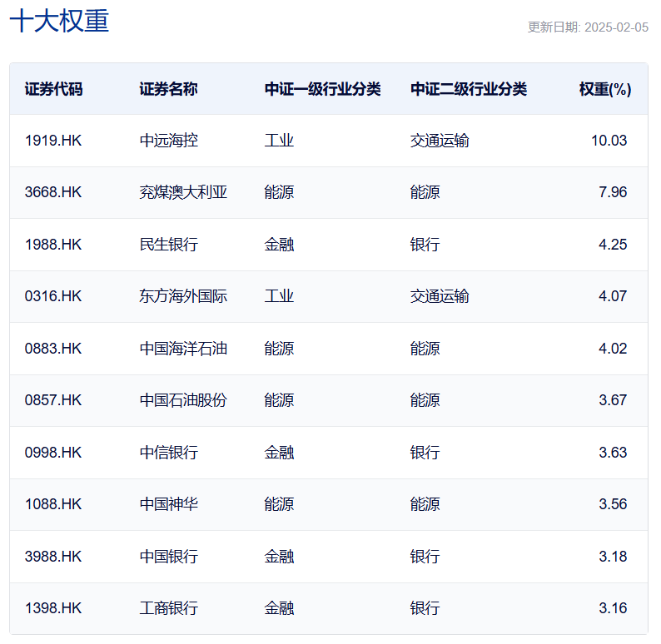
Task: Select stock code 3988.HK
Action: [53, 557]
